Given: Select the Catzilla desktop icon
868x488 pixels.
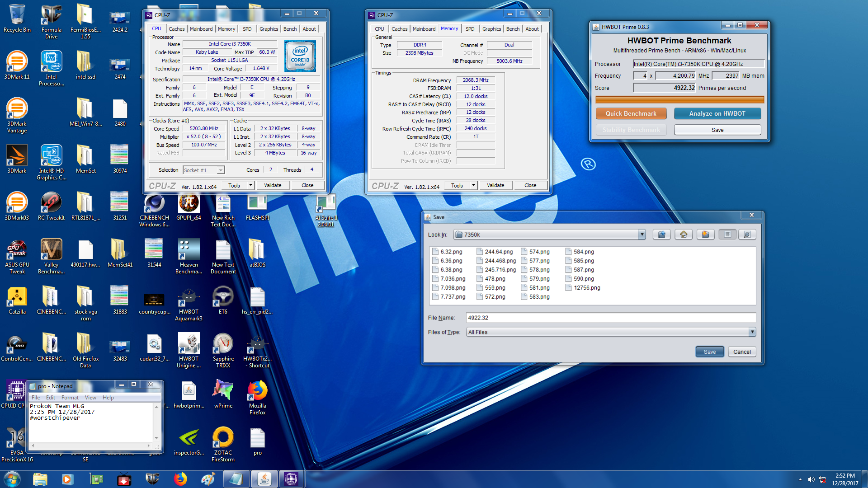Looking at the screenshot, I should (x=17, y=300).
